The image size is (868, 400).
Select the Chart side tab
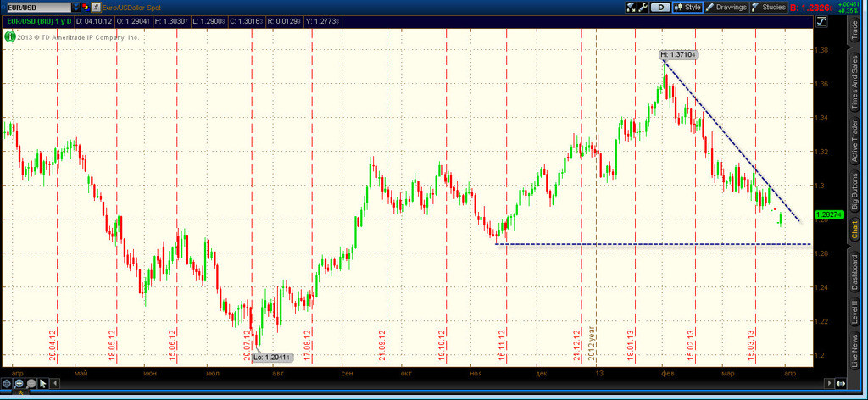point(854,231)
